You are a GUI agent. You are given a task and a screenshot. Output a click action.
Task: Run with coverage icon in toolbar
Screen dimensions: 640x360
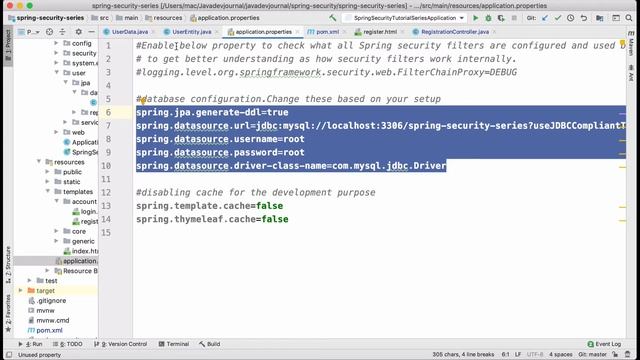pyautogui.click(x=501, y=18)
